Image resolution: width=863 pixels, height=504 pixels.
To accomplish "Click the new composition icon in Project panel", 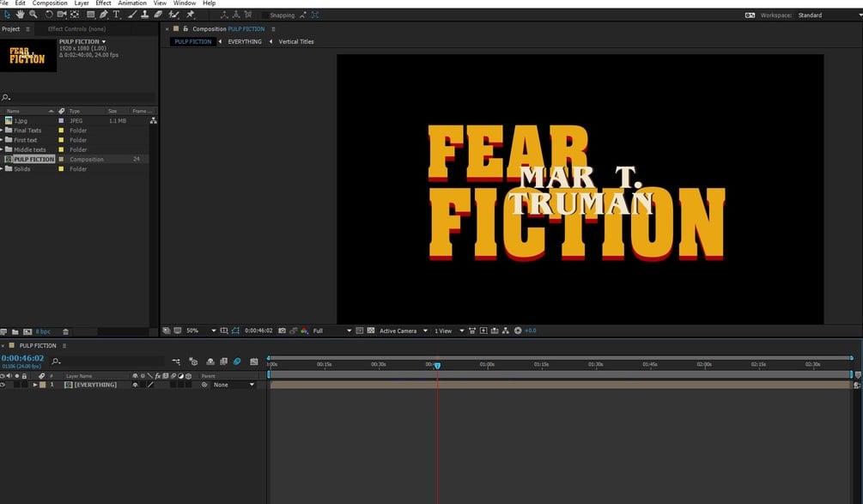I will coord(27,331).
